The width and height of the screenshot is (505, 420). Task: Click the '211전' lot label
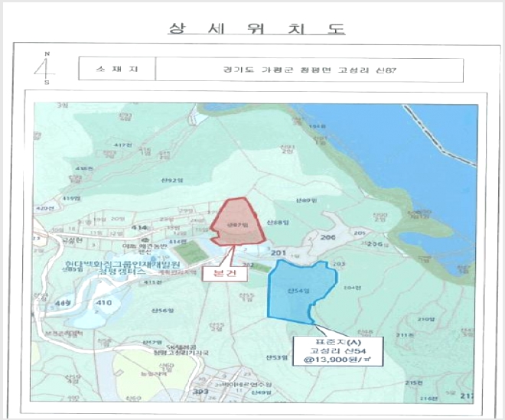(x=405, y=335)
